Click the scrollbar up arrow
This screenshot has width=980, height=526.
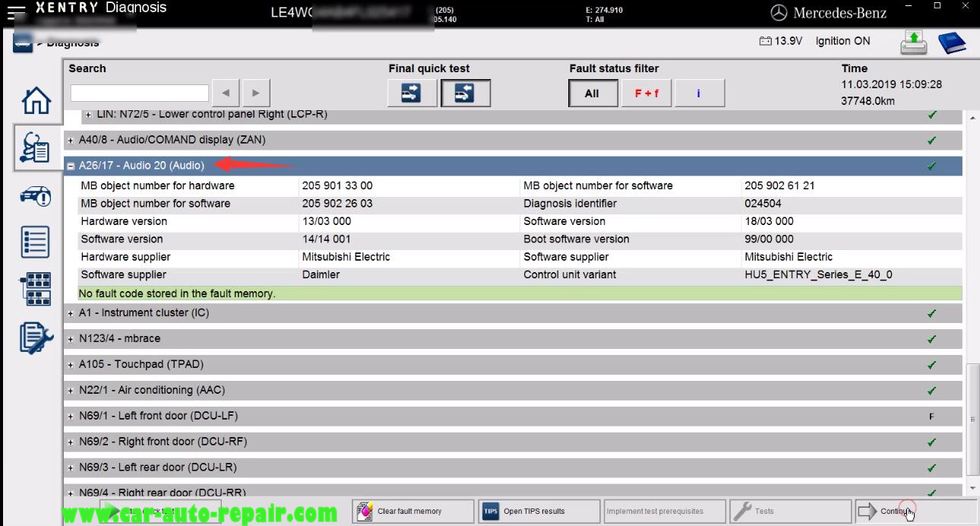point(973,118)
